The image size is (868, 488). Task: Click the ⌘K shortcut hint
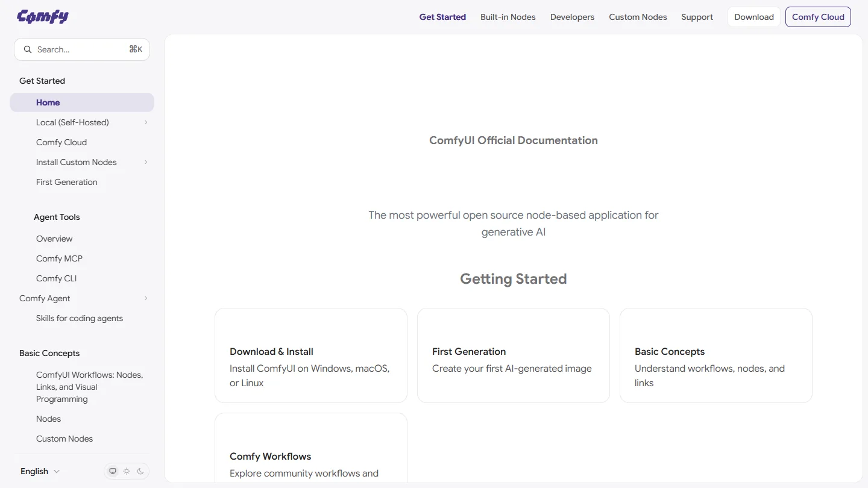click(x=136, y=49)
